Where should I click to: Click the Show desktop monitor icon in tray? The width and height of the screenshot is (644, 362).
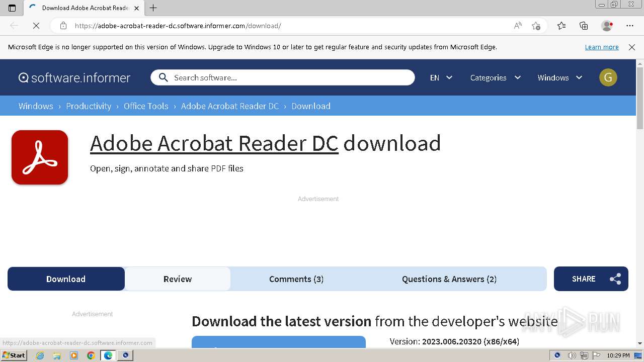638,355
